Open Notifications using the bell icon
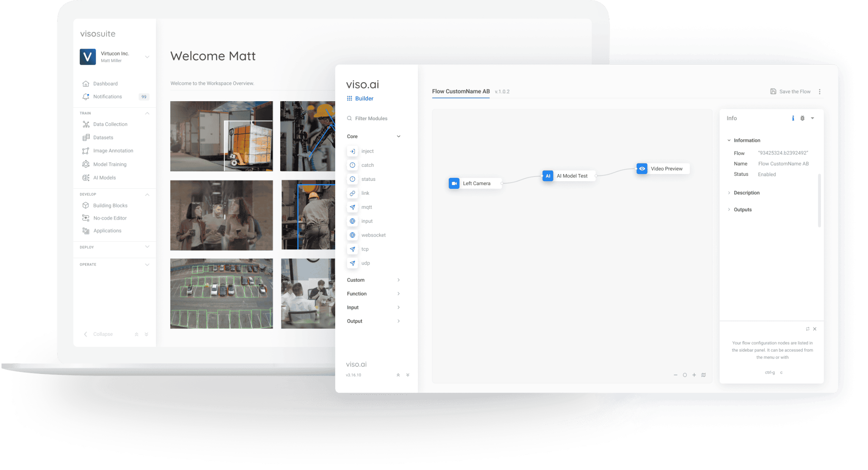 pyautogui.click(x=86, y=97)
